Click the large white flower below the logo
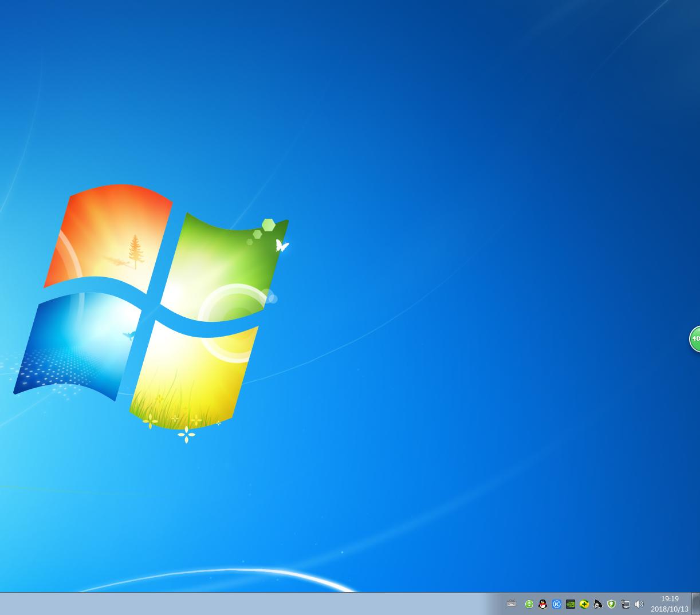This screenshot has height=615, width=700. (x=186, y=435)
